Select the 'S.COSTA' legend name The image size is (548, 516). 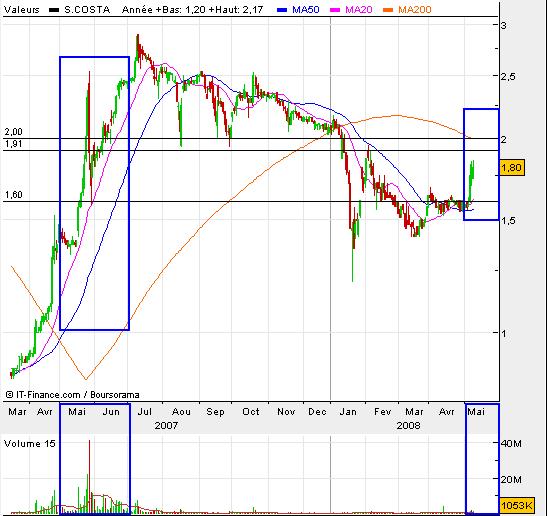87,9
